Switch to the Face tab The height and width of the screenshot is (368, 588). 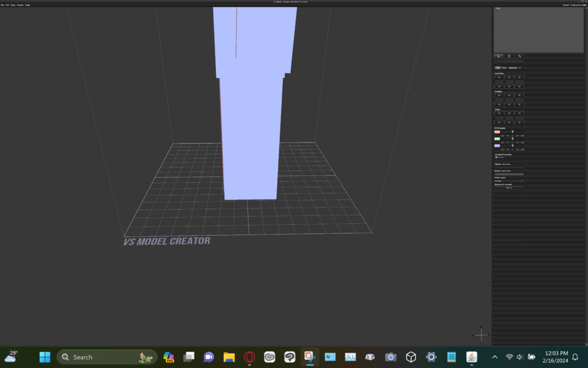(x=504, y=68)
